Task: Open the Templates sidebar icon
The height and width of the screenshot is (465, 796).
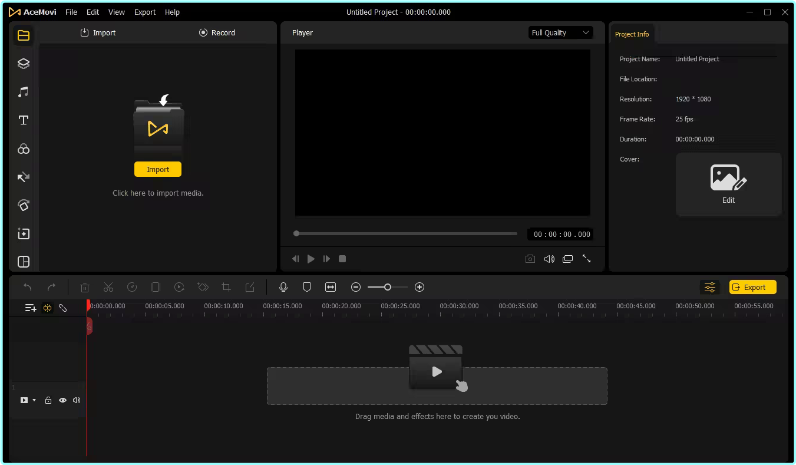Action: click(x=23, y=234)
